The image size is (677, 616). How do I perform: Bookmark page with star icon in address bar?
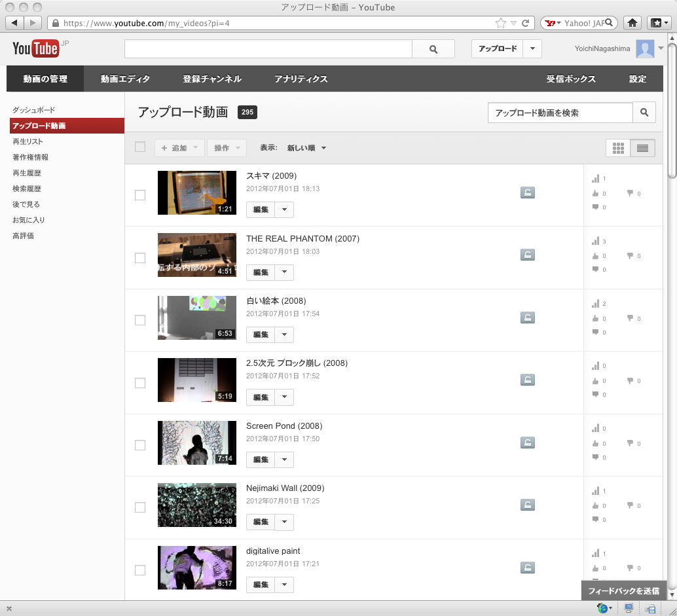500,23
